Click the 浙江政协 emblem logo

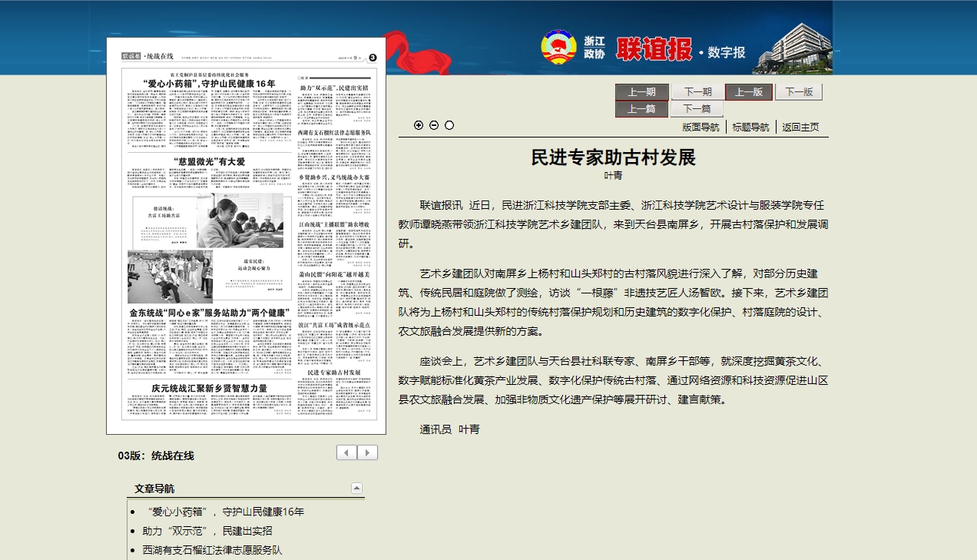558,48
